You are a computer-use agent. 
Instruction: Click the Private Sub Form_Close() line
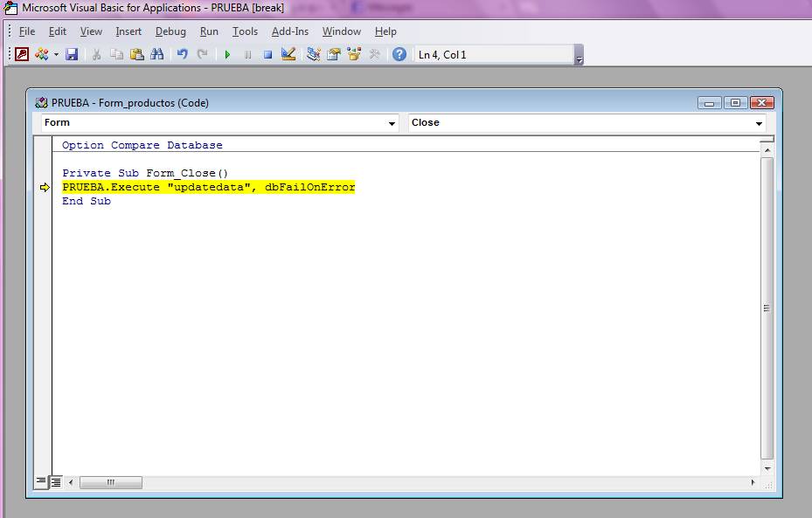(x=145, y=173)
